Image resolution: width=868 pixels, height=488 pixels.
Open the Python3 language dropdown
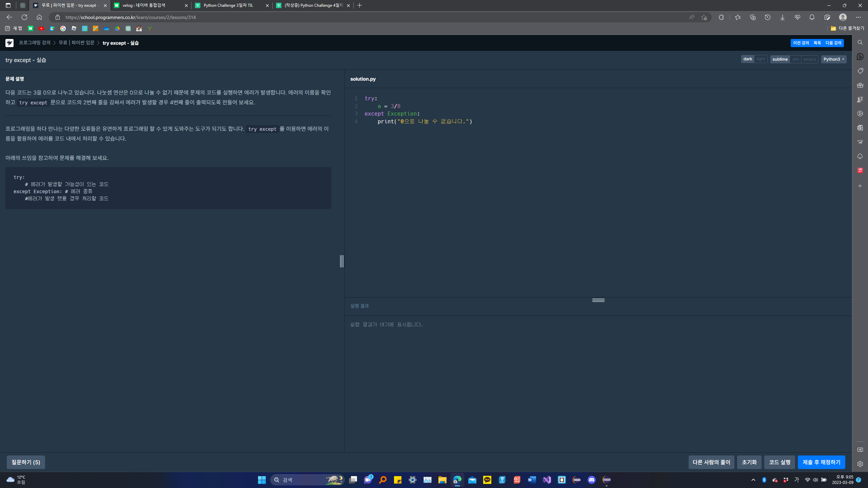(834, 59)
